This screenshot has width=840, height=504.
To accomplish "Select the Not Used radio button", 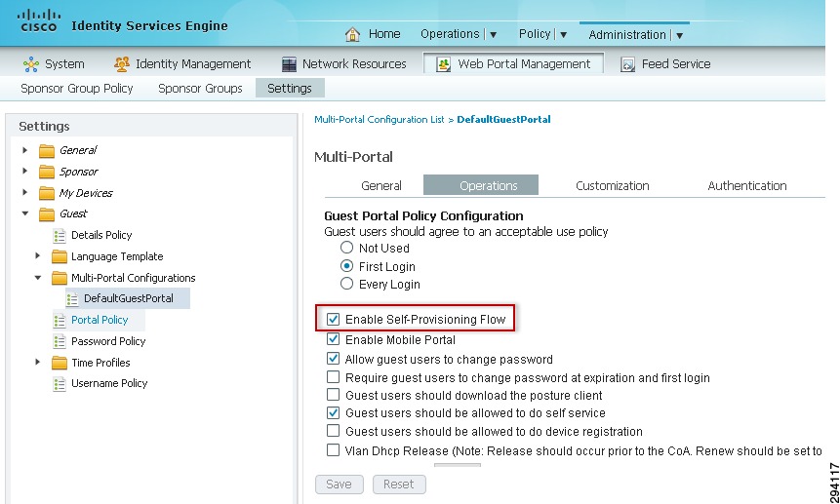I will coord(346,248).
